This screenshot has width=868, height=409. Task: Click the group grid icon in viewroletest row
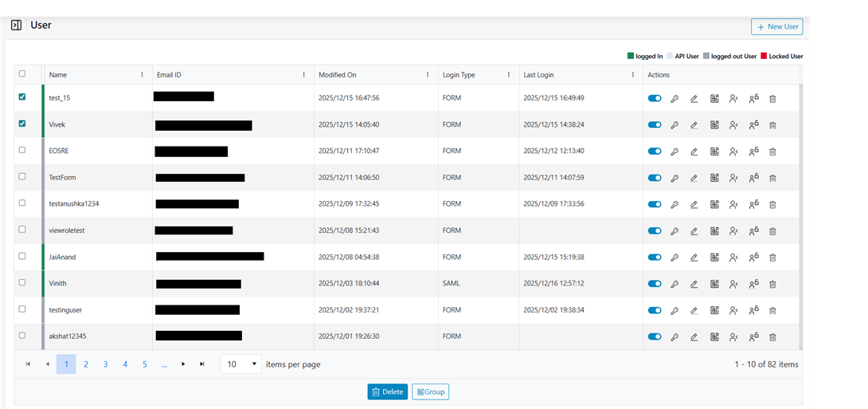(714, 231)
